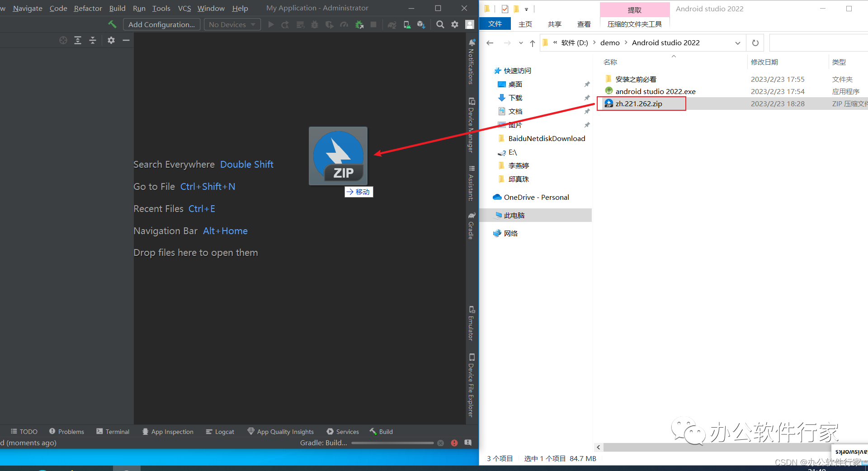Click the Add Configuration... button
Screen dimensions: 868x471
click(162, 24)
